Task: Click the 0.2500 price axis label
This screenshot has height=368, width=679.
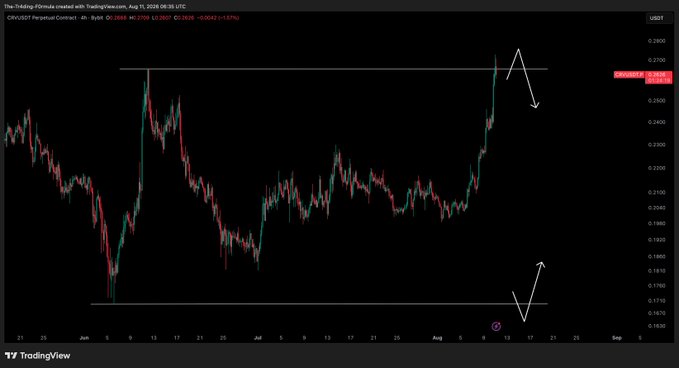Action: (656, 101)
